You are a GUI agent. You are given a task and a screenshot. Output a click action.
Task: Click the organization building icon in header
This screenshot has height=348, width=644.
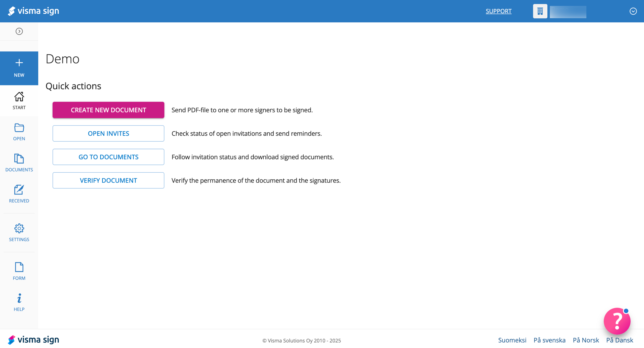[x=540, y=11]
